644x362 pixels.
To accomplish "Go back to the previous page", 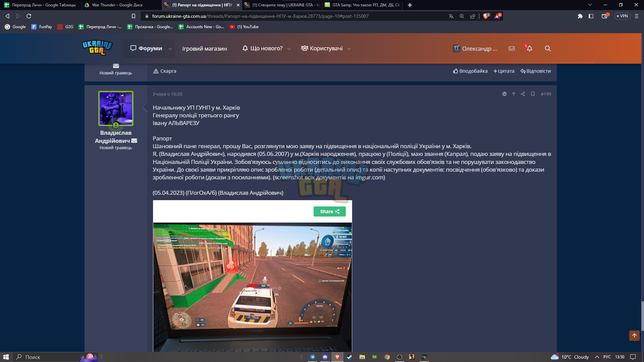I will coord(7,16).
